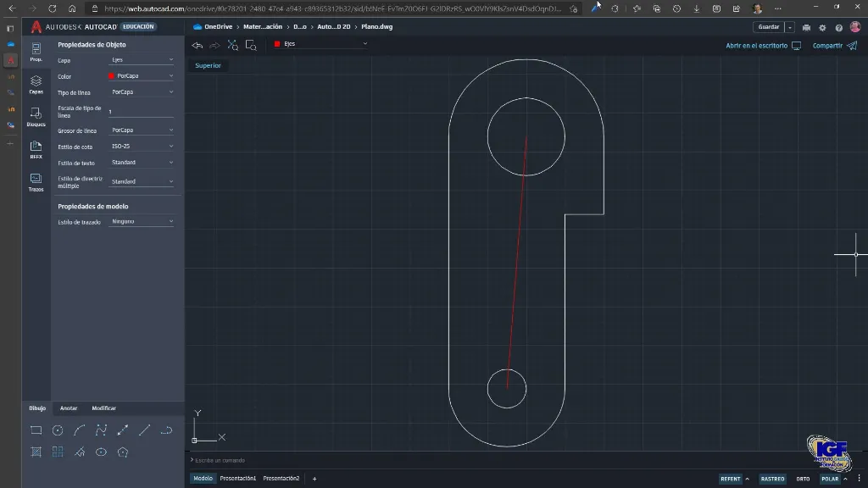This screenshot has width=868, height=488.
Task: Select the Ray draw tool
Action: (79, 452)
